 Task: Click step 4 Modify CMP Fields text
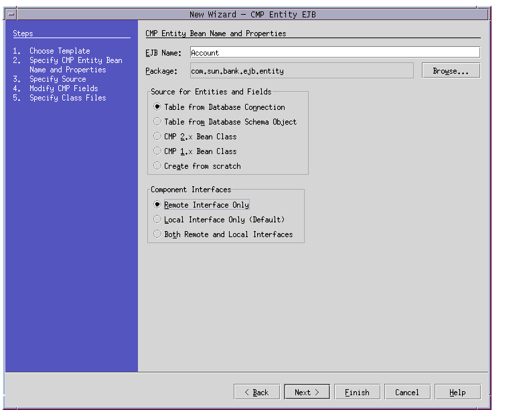point(64,88)
